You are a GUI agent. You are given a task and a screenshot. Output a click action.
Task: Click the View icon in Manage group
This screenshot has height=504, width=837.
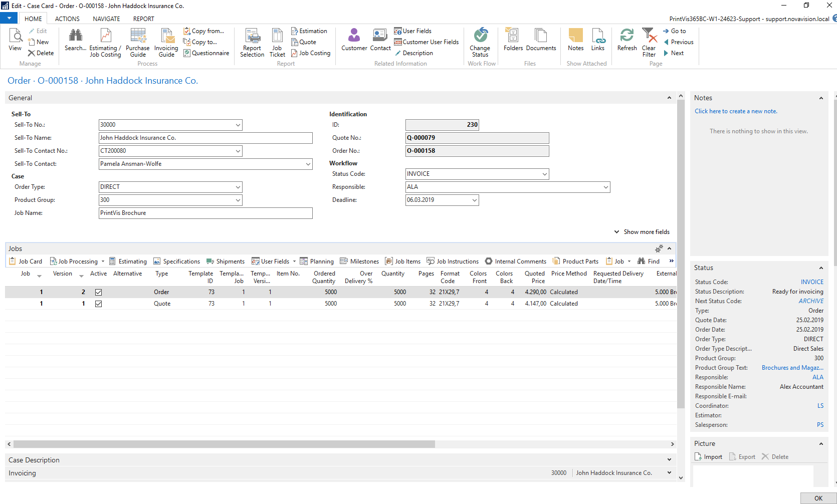pos(15,40)
